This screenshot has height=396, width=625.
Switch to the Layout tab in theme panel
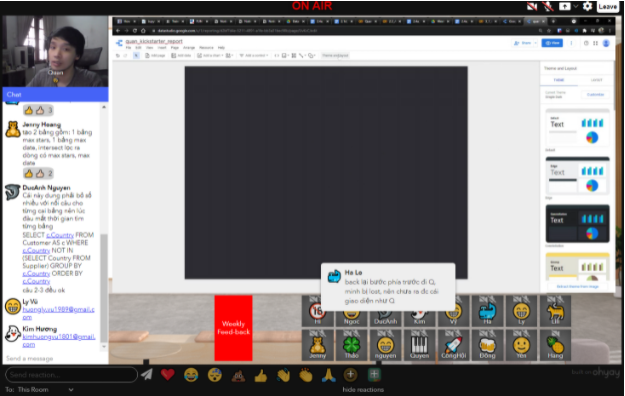point(596,80)
